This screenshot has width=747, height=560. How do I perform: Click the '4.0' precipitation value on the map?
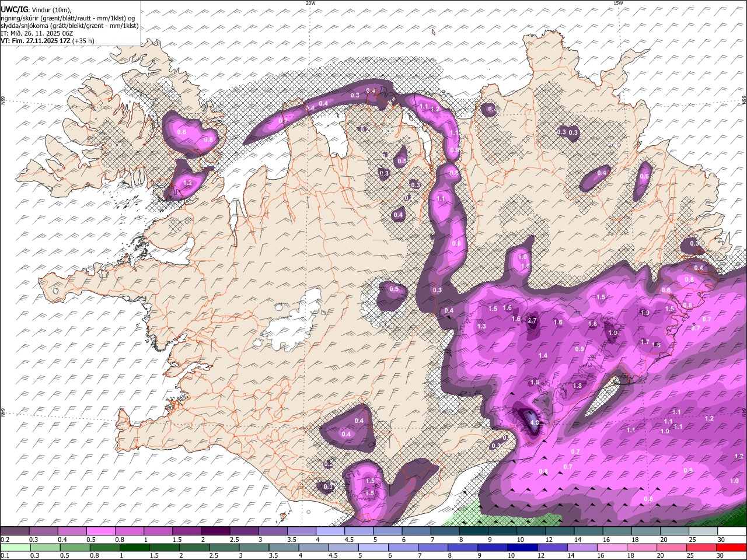coord(533,423)
